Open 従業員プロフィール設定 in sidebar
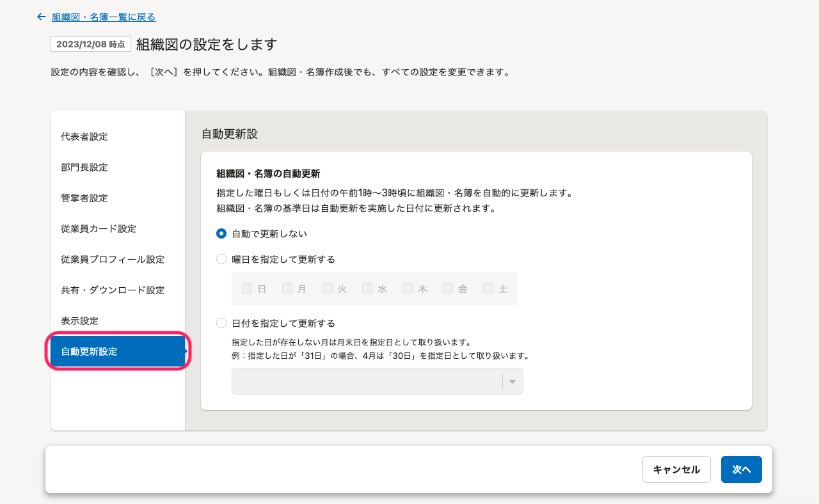Image resolution: width=819 pixels, height=504 pixels. tap(113, 260)
